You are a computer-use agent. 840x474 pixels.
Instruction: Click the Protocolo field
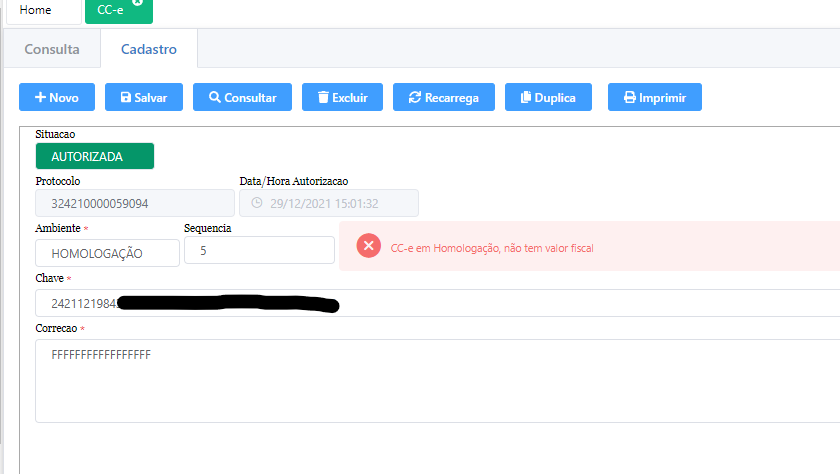133,203
